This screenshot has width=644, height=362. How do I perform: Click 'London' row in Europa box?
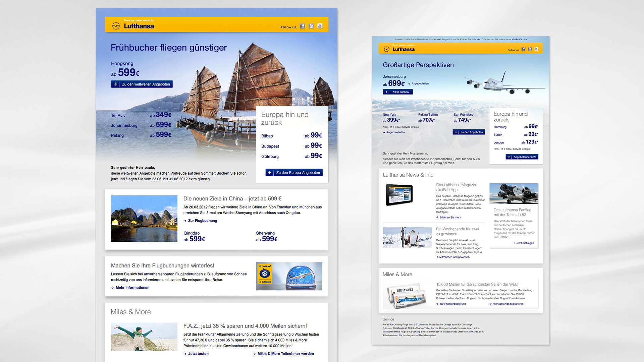click(516, 142)
